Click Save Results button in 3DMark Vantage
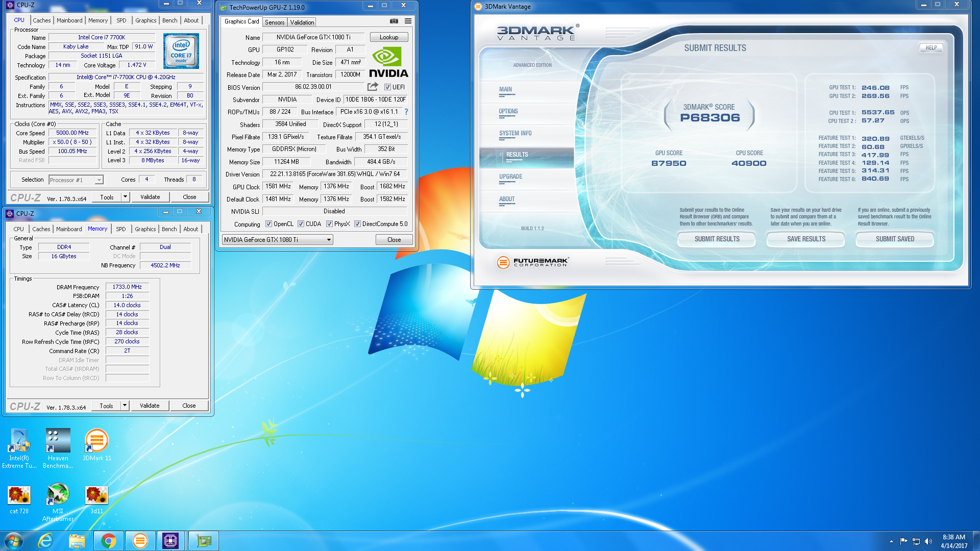The width and height of the screenshot is (980, 551). coord(806,239)
